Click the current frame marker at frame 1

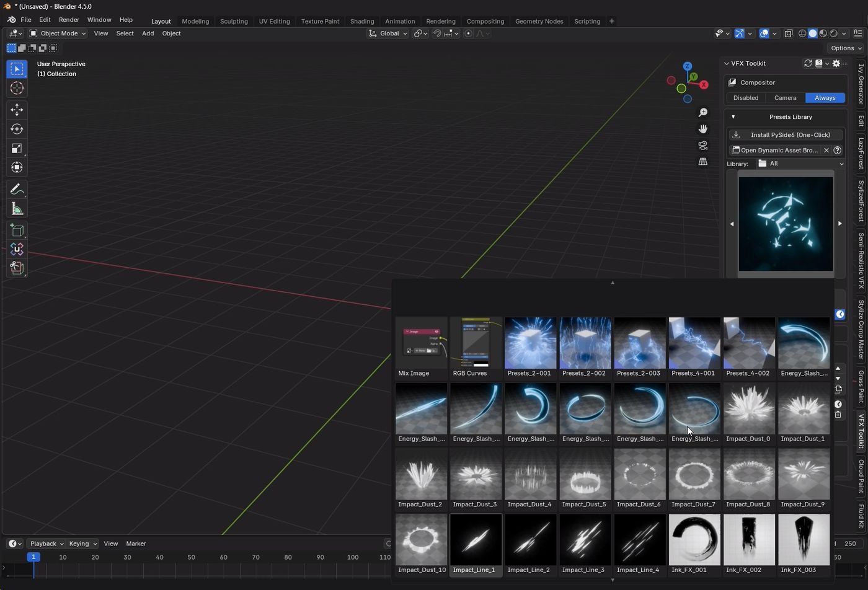[33, 557]
